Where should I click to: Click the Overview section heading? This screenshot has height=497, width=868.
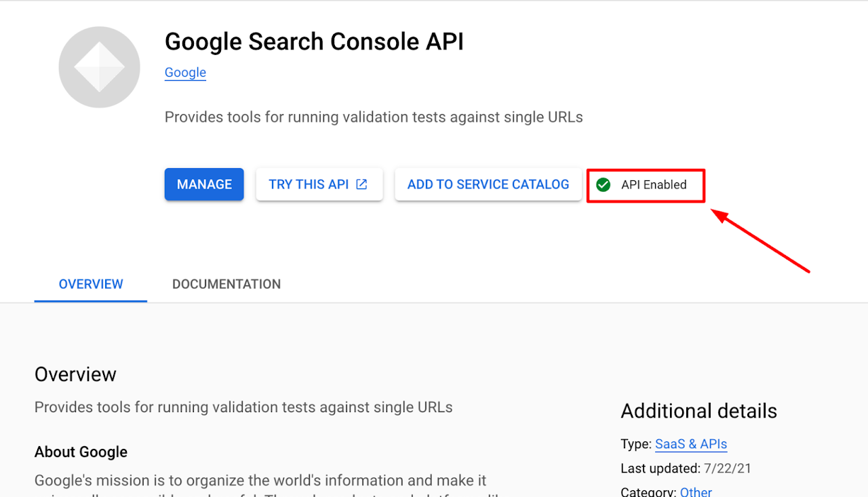pyautogui.click(x=75, y=374)
